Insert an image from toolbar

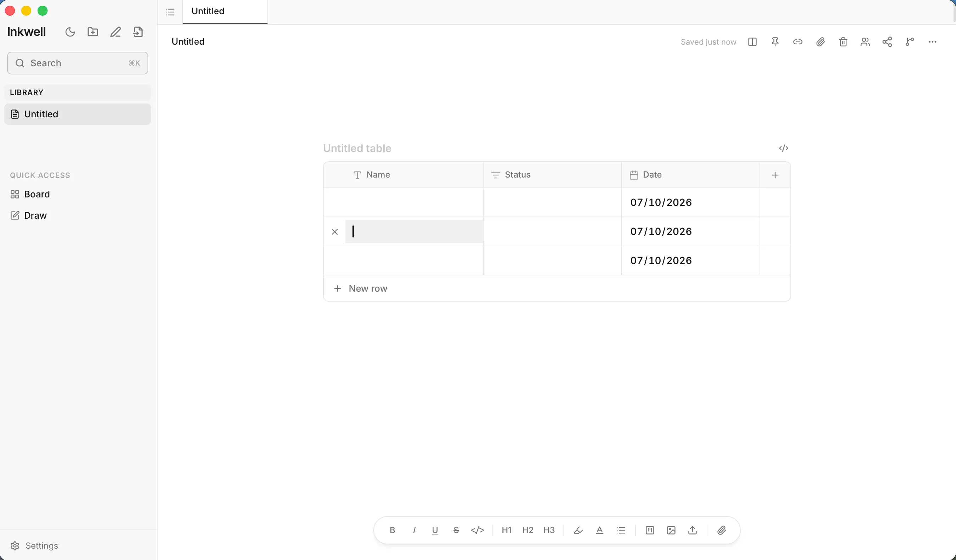pyautogui.click(x=671, y=530)
